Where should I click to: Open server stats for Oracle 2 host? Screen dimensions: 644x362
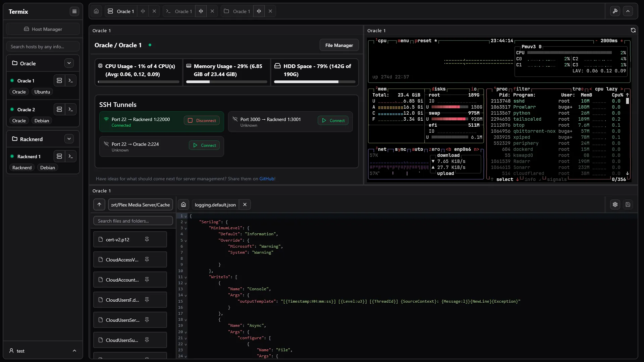(x=59, y=109)
